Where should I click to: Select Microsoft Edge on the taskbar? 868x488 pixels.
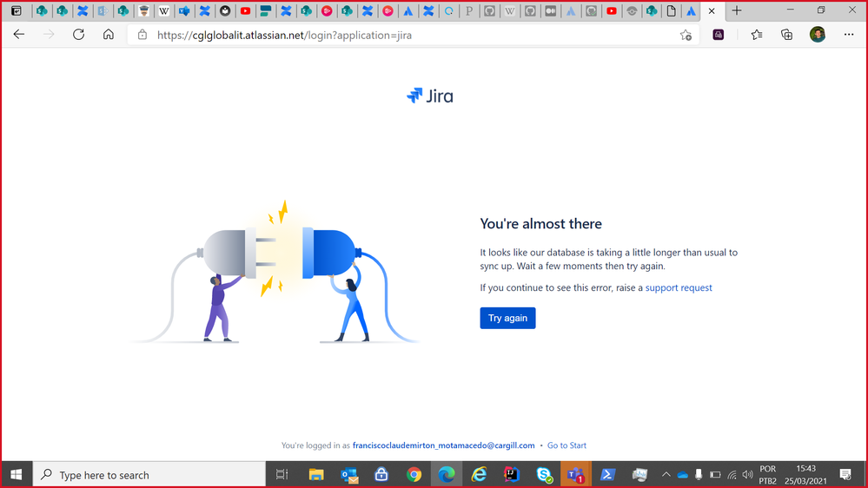click(x=447, y=475)
